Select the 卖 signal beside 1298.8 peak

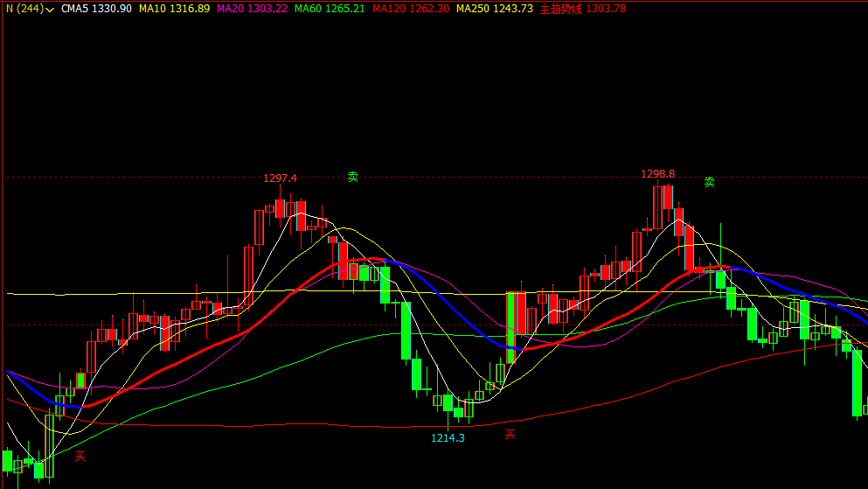click(x=709, y=182)
